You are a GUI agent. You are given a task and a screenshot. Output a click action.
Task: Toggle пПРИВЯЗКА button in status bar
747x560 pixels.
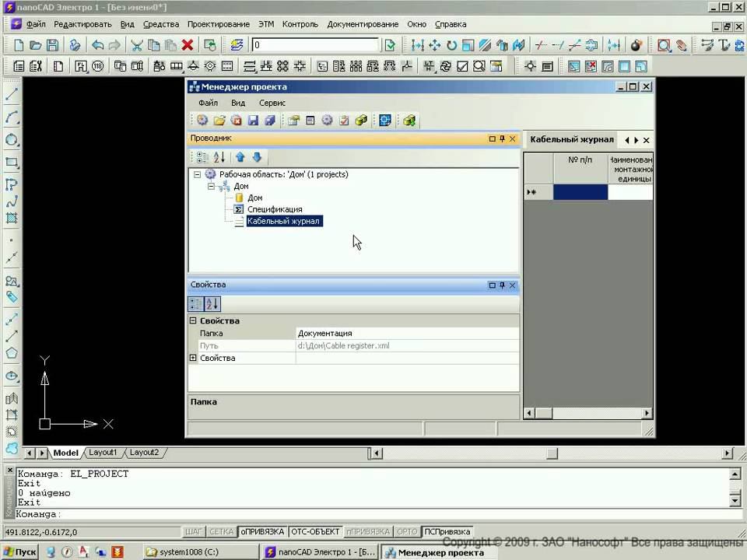368,531
